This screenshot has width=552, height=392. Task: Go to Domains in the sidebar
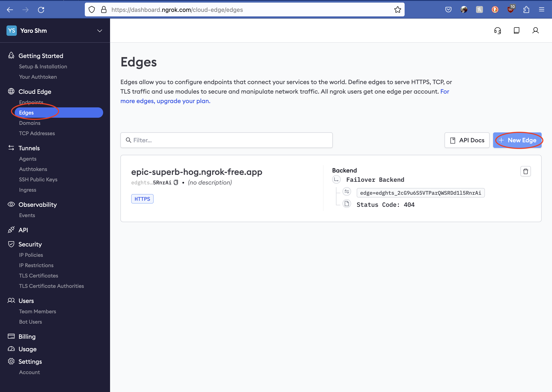click(x=30, y=123)
